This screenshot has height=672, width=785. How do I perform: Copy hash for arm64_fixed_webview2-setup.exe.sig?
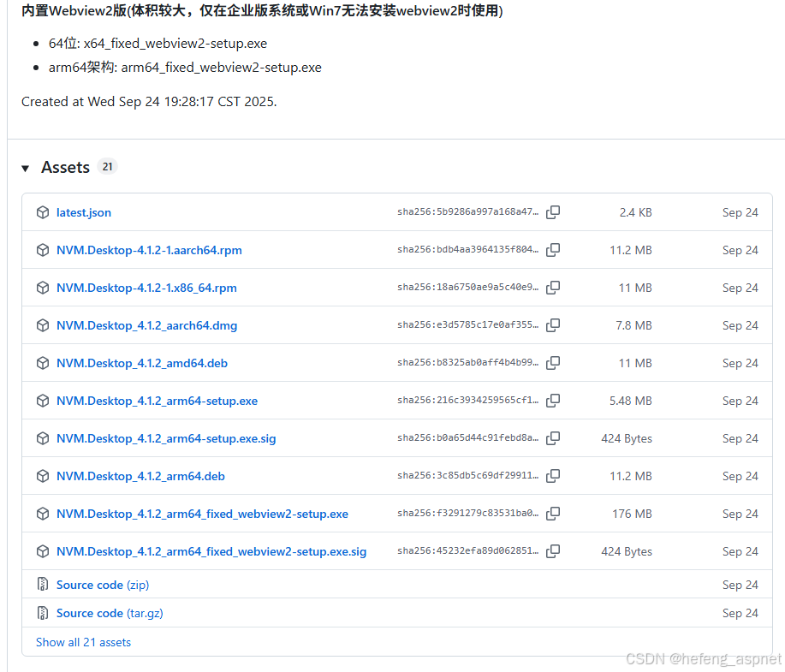553,551
